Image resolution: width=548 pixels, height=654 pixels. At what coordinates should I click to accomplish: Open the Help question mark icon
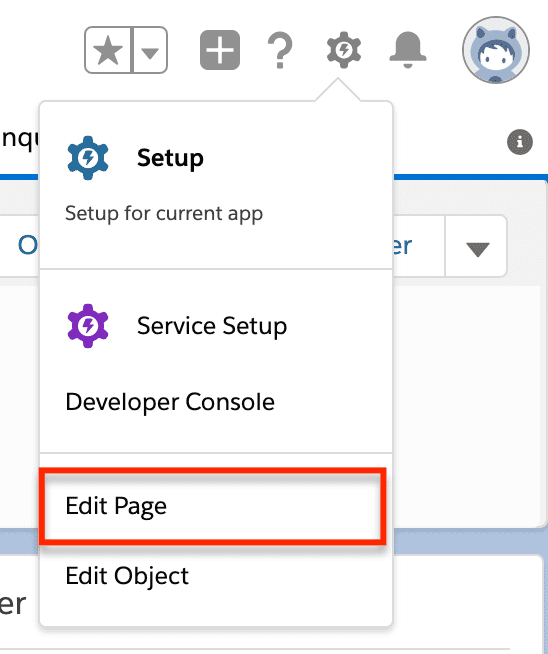tap(280, 50)
